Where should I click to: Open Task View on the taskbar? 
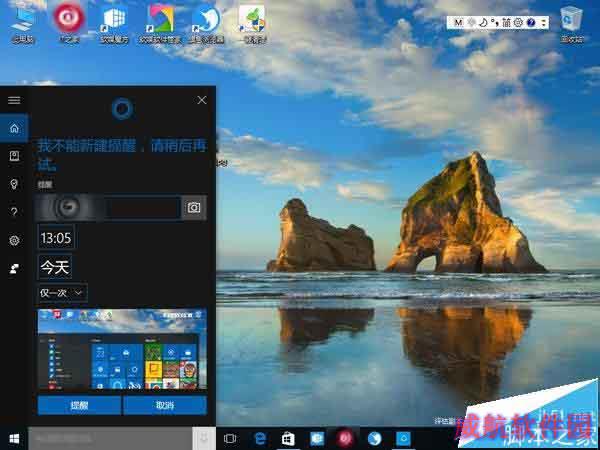click(230, 439)
